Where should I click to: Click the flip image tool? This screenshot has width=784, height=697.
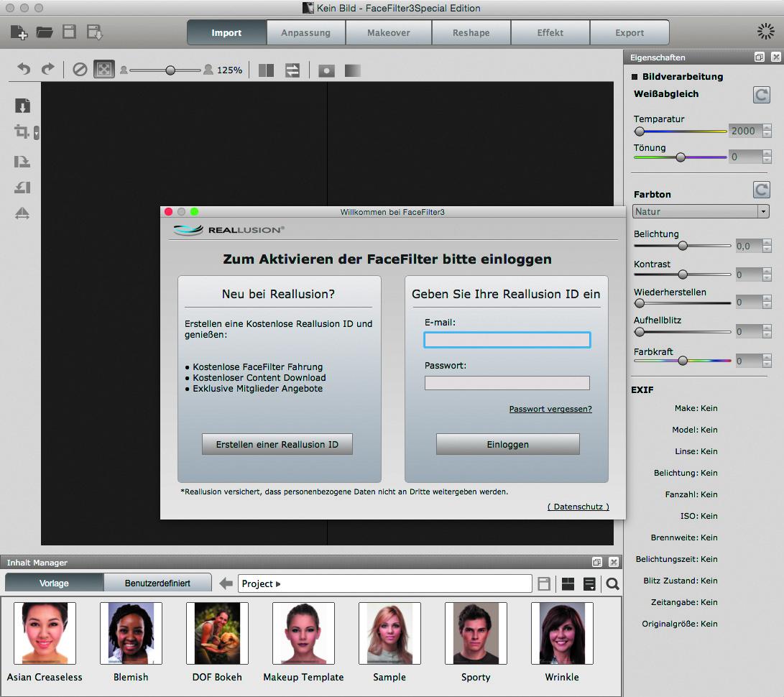(22, 213)
